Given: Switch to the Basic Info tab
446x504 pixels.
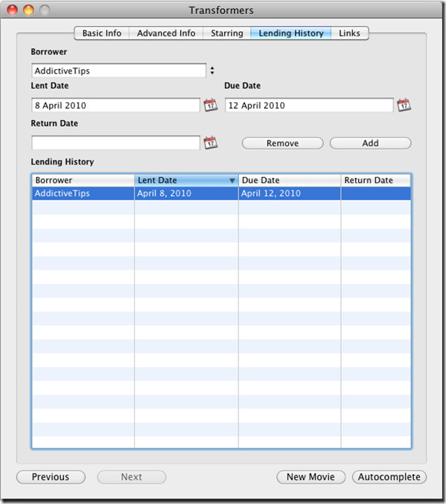Looking at the screenshot, I should (101, 33).
